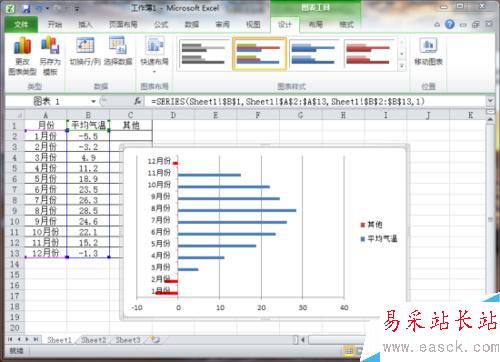The width and height of the screenshot is (500, 362).
Task: Switch to the Page Layout ribbon tab
Action: [x=123, y=24]
